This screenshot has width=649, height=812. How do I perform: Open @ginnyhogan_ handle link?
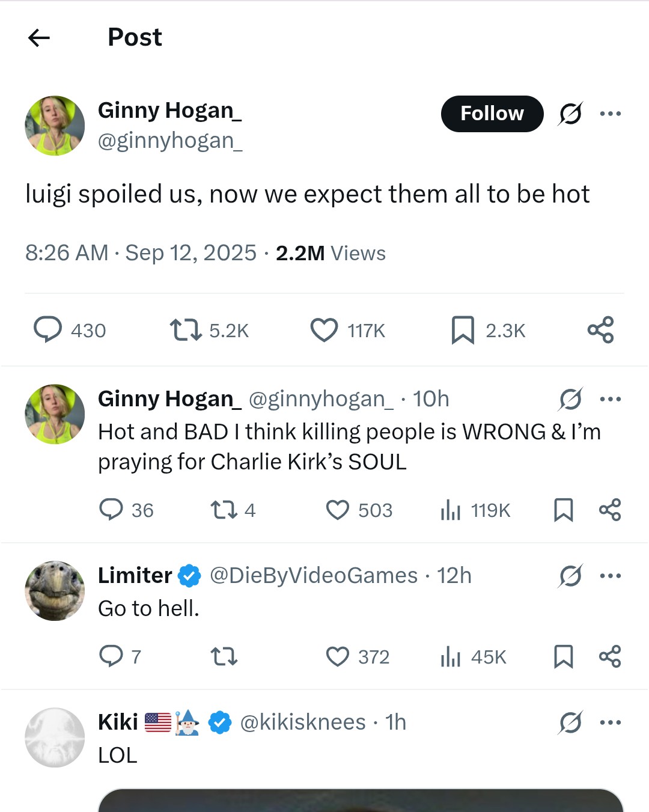click(170, 141)
